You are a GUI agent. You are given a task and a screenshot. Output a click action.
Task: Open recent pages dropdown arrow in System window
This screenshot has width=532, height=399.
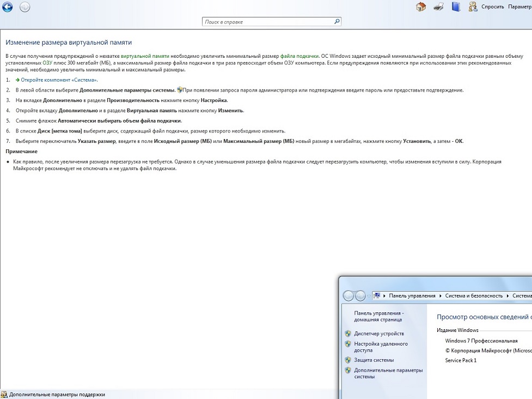369,296
